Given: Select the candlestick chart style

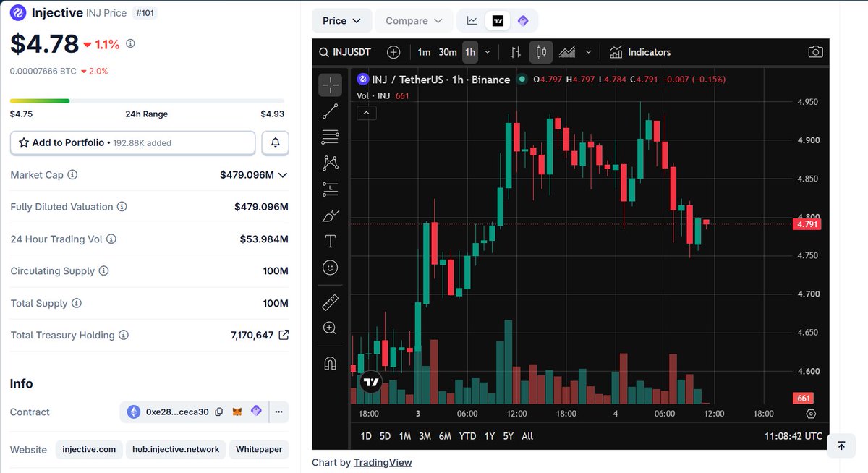Looking at the screenshot, I should coord(540,52).
